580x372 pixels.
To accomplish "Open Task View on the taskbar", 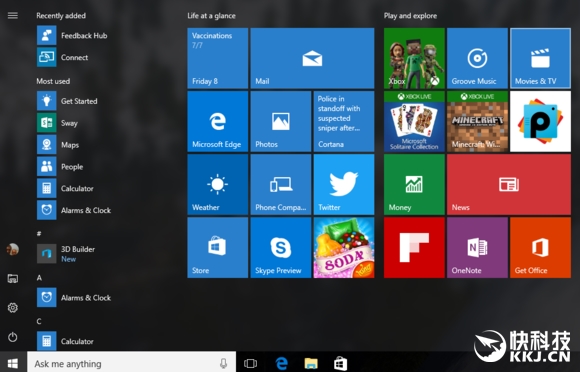I will coord(250,363).
